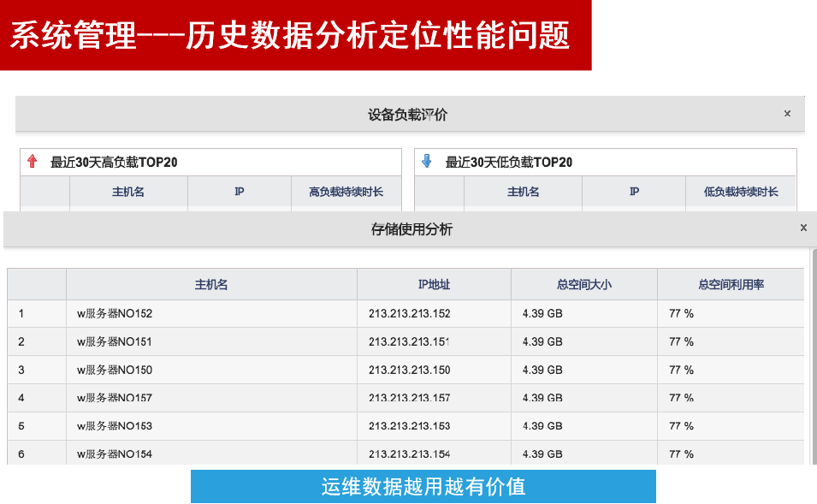This screenshot has height=504, width=817.
Task: Sort by 主机名 column in storage table
Action: click(211, 285)
